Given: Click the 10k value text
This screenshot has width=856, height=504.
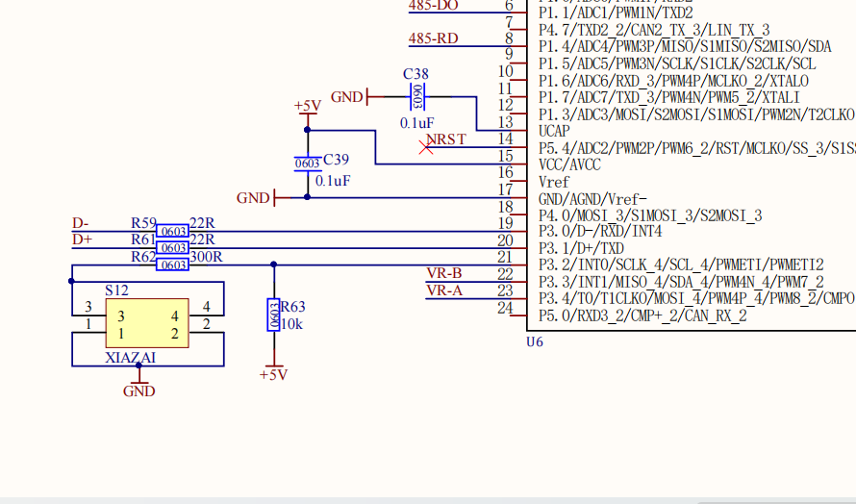Looking at the screenshot, I should pos(291,324).
